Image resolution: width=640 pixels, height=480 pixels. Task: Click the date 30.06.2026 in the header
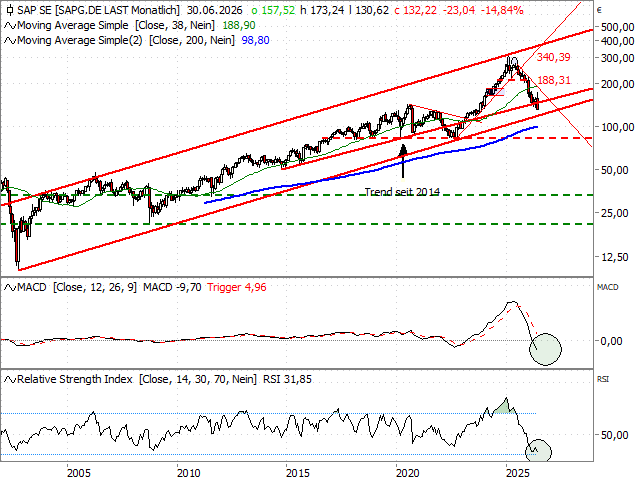(214, 10)
